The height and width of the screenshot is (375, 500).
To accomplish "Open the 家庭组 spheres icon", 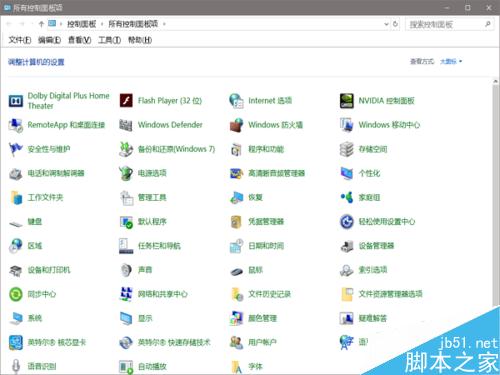I will (x=346, y=197).
